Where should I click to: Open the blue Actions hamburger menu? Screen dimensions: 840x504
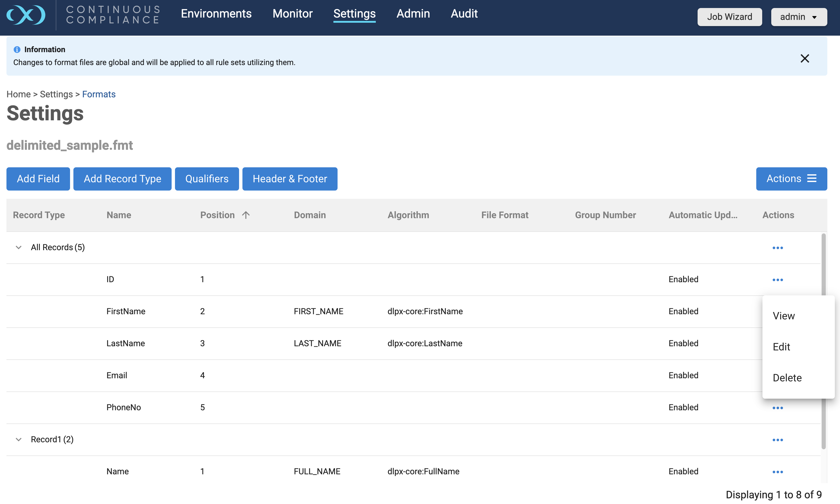pos(791,179)
